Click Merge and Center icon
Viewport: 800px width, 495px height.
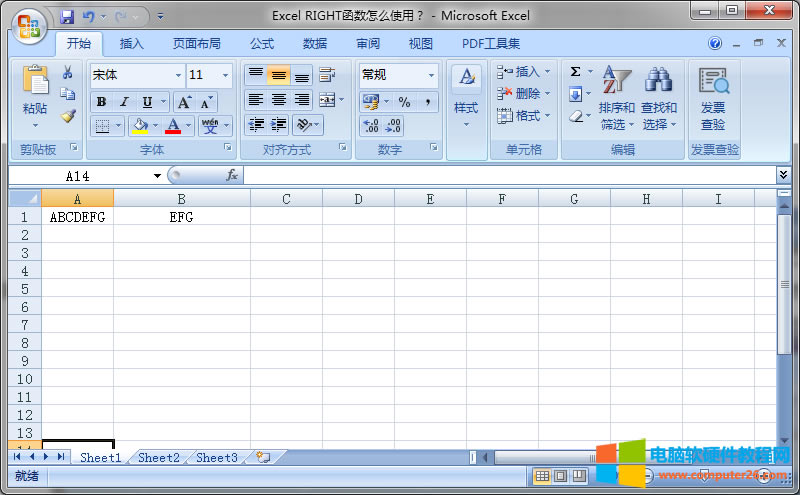[x=327, y=100]
